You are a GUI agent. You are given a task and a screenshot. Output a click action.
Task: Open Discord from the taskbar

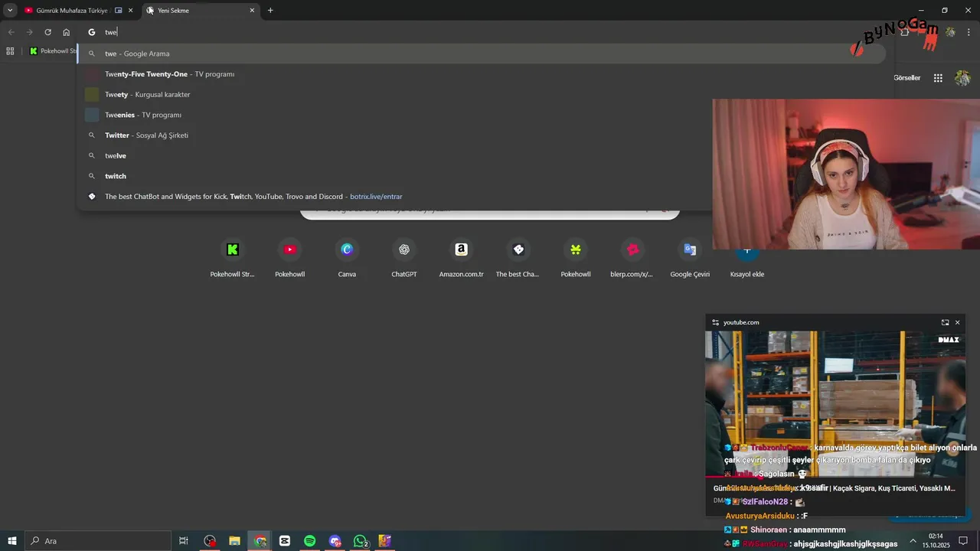(335, 541)
